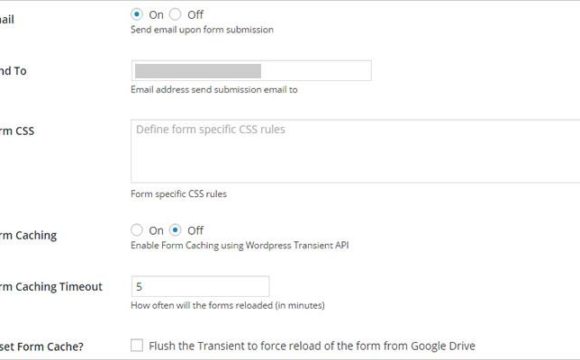Select the email On radio button
580x360 pixels.
[x=136, y=14]
